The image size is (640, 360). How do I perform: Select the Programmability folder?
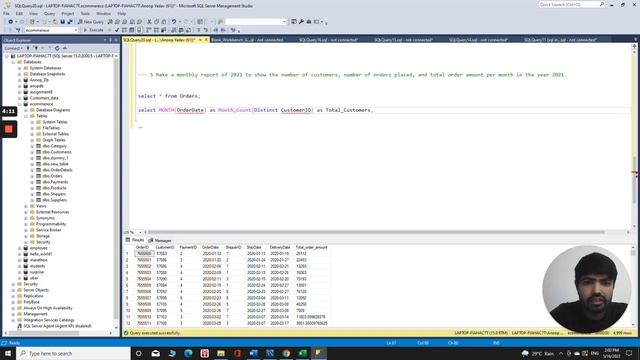pos(51,224)
